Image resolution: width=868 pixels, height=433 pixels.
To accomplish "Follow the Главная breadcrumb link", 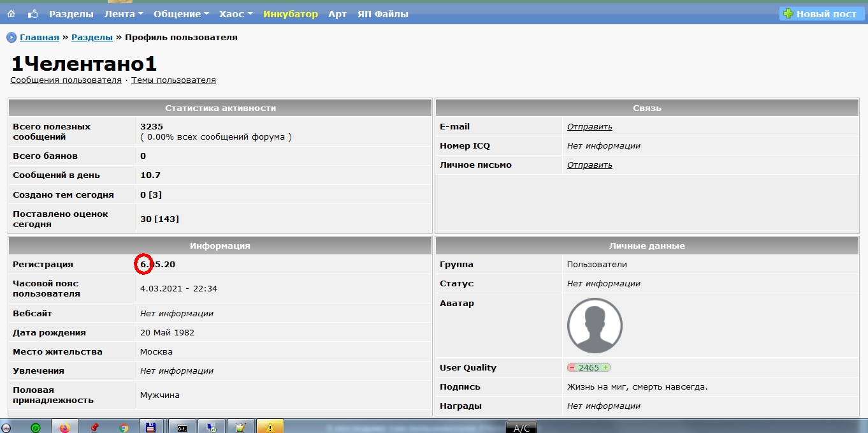I will (40, 38).
